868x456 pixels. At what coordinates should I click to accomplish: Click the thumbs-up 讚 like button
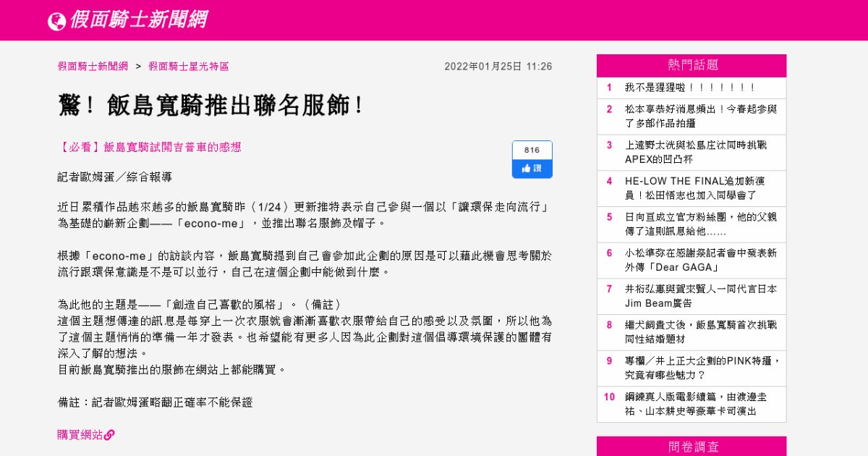(532, 168)
